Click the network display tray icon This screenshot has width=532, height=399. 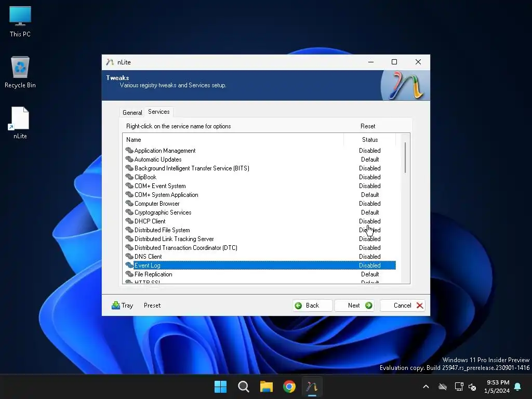click(x=459, y=387)
